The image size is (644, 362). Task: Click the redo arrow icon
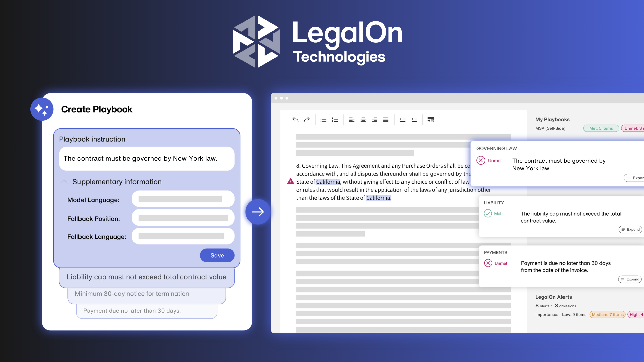(307, 119)
